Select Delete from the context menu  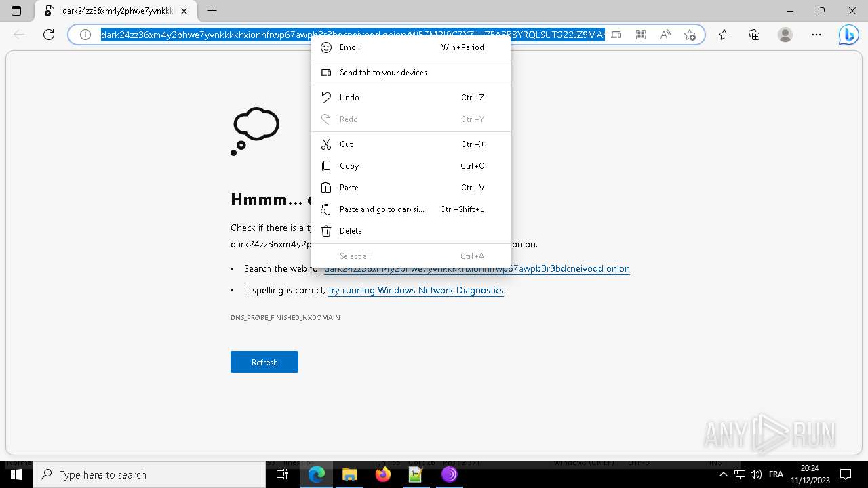(x=410, y=231)
